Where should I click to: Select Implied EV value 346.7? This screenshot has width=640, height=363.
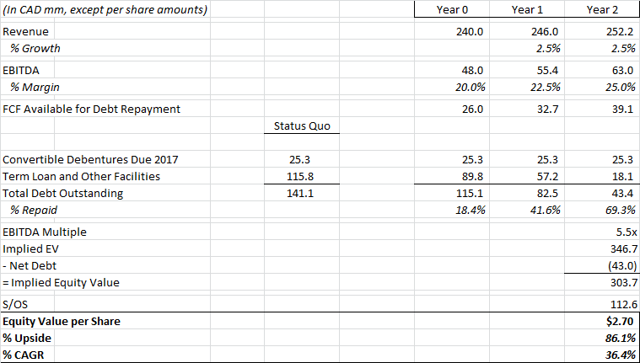[x=623, y=249]
